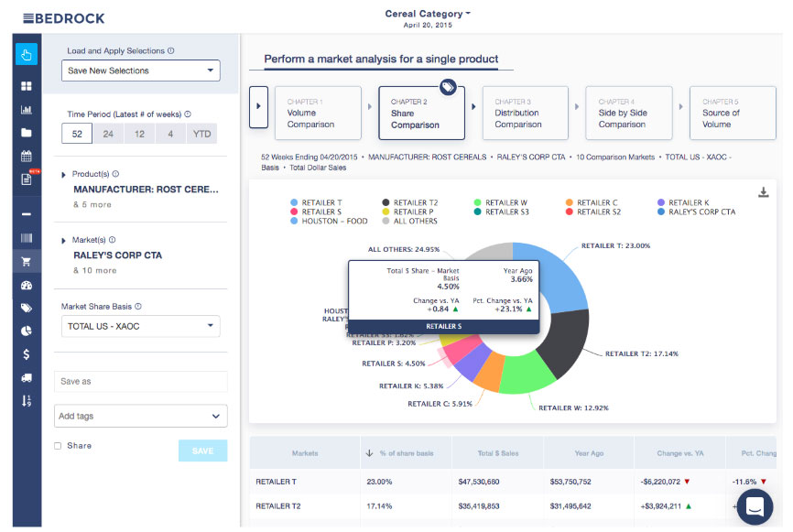The width and height of the screenshot is (793, 532).
Task: Click Markets column header
Action: click(x=305, y=453)
